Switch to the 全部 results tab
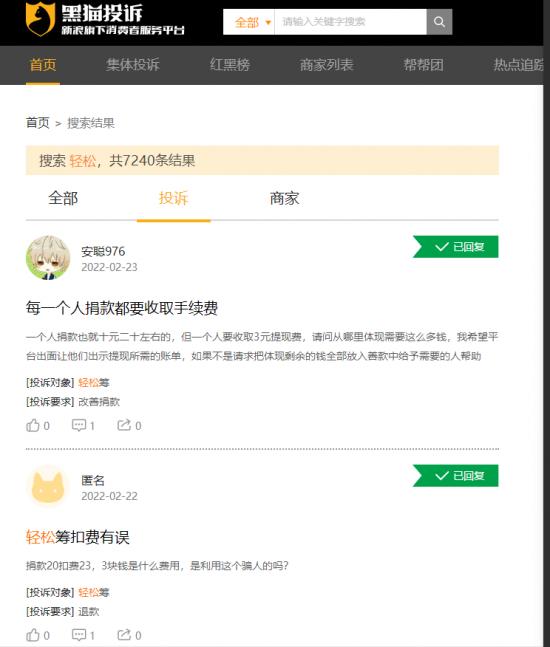 (63, 198)
